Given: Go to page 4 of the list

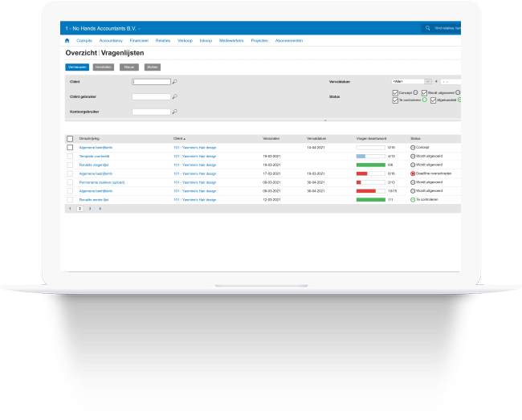Looking at the screenshot, I should (100, 209).
